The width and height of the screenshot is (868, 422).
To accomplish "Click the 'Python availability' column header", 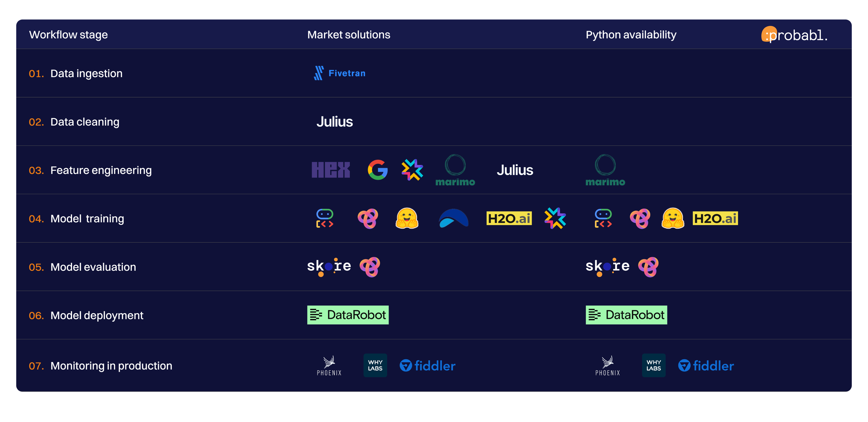I will pyautogui.click(x=631, y=35).
